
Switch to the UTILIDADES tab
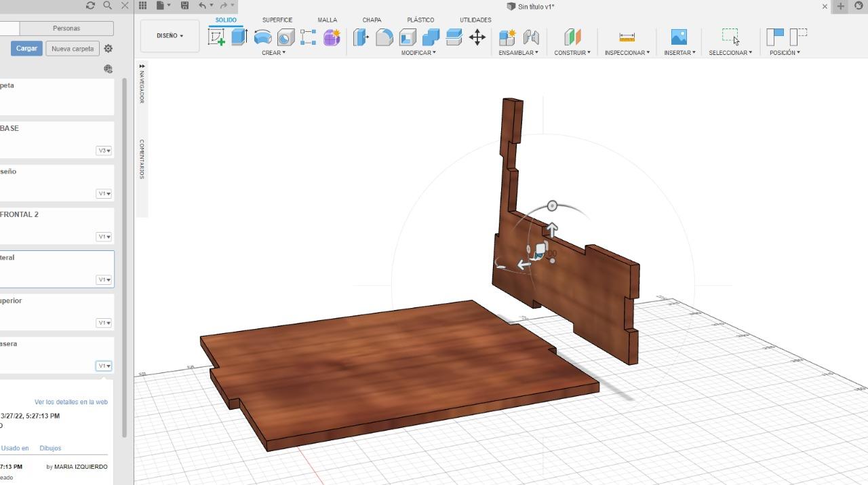point(475,20)
